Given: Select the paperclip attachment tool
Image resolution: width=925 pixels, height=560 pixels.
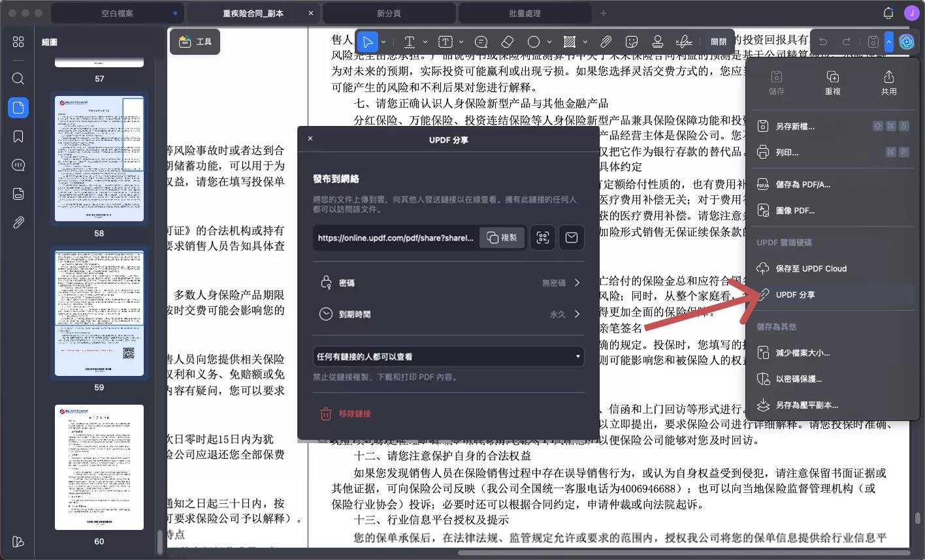Looking at the screenshot, I should click(x=606, y=42).
